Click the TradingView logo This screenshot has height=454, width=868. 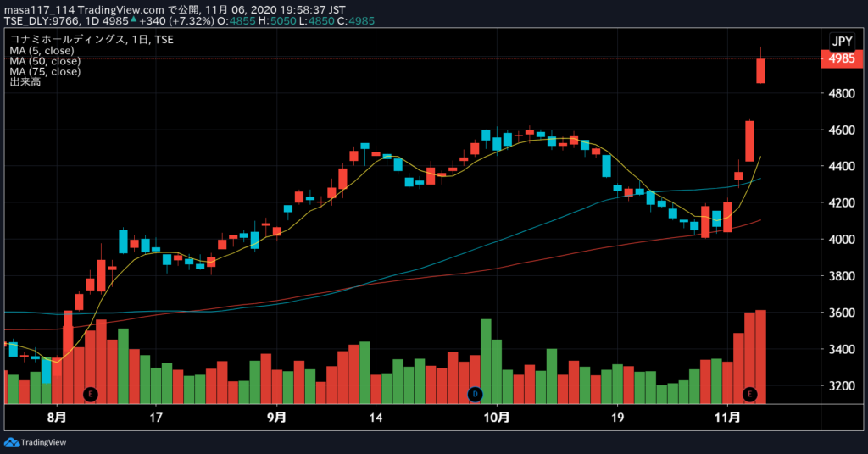[35, 442]
